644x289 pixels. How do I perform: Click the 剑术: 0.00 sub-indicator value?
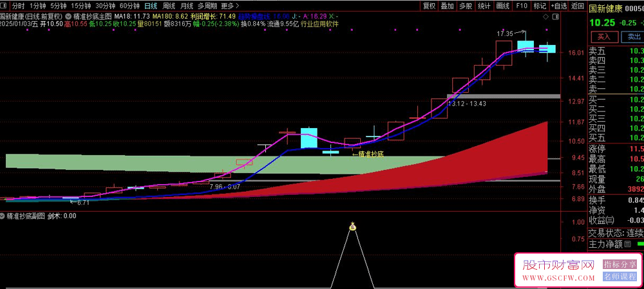pos(62,216)
